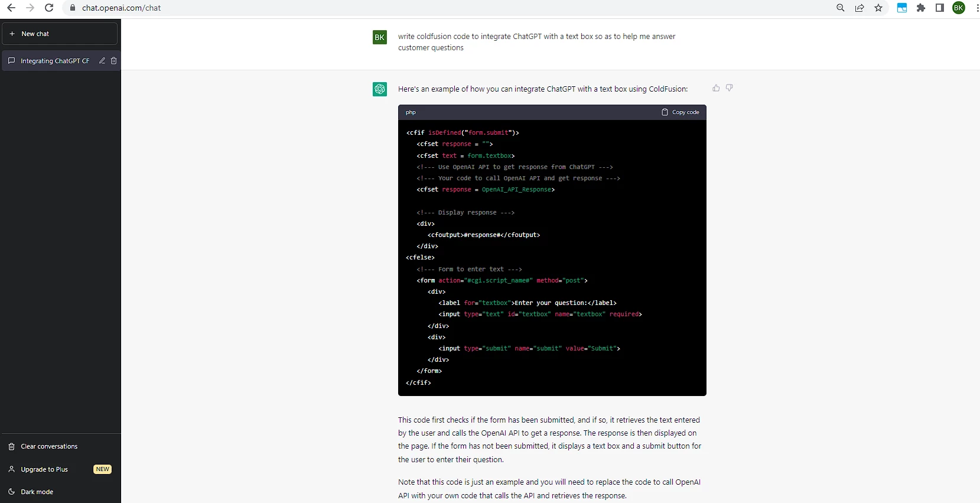Click the cfif isDefined form.submit code line
980x503 pixels.
click(x=463, y=133)
